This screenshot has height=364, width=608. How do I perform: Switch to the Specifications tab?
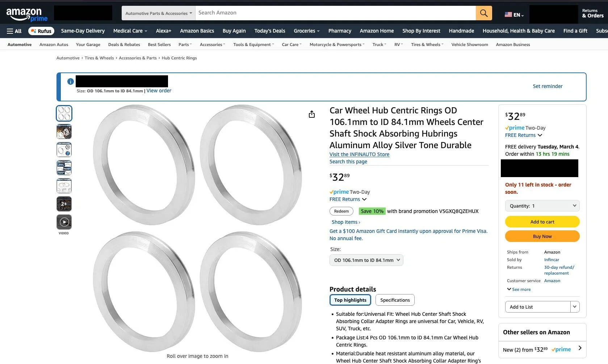click(x=395, y=300)
